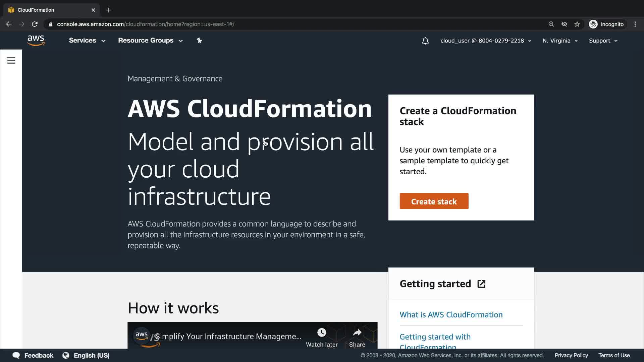The width and height of the screenshot is (644, 362).
Task: Click the browser zoom magnifier icon
Action: (x=551, y=24)
